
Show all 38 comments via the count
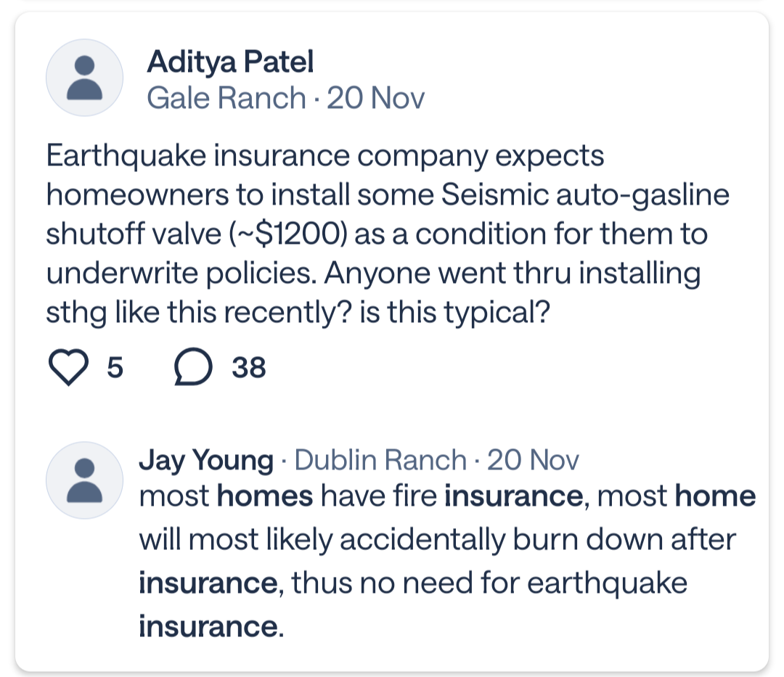pos(249,369)
